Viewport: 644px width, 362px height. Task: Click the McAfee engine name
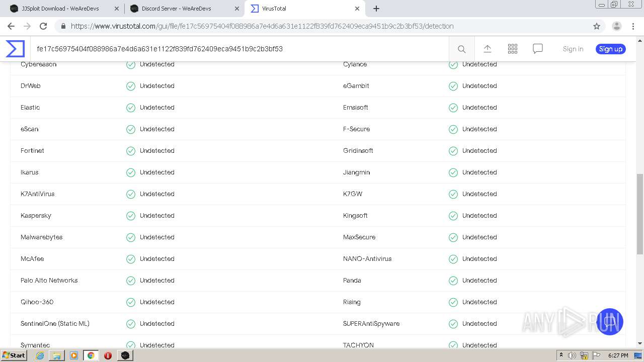tap(32, 258)
